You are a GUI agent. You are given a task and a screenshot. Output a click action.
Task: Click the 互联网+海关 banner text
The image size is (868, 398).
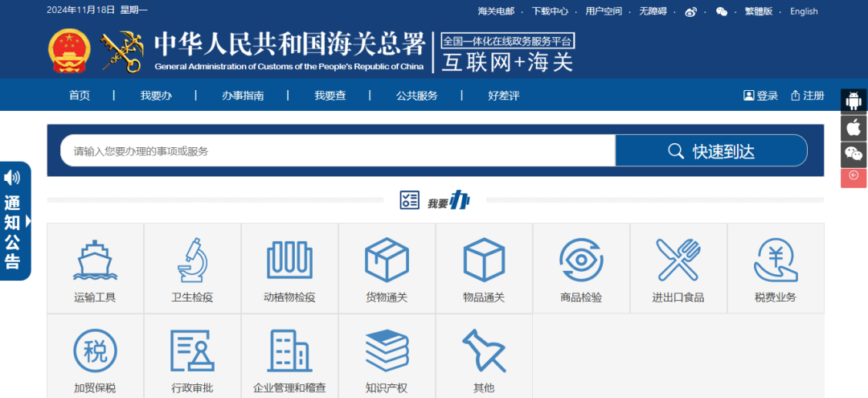tap(507, 62)
